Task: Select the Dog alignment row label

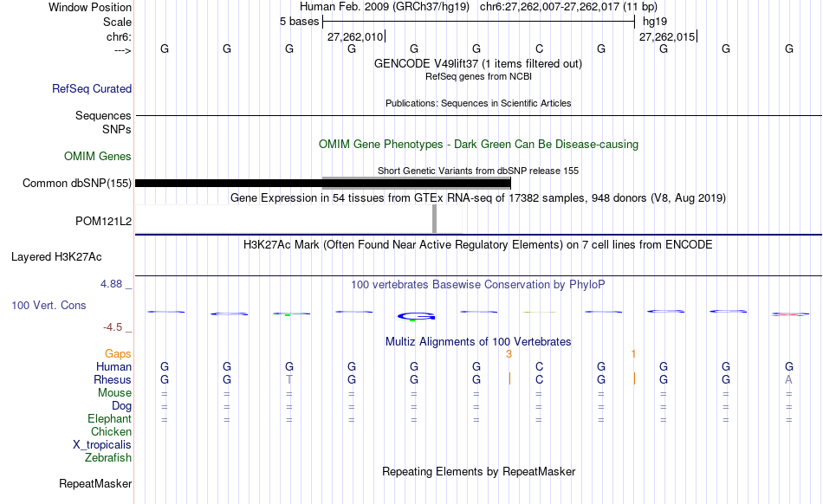Action: pyautogui.click(x=121, y=406)
